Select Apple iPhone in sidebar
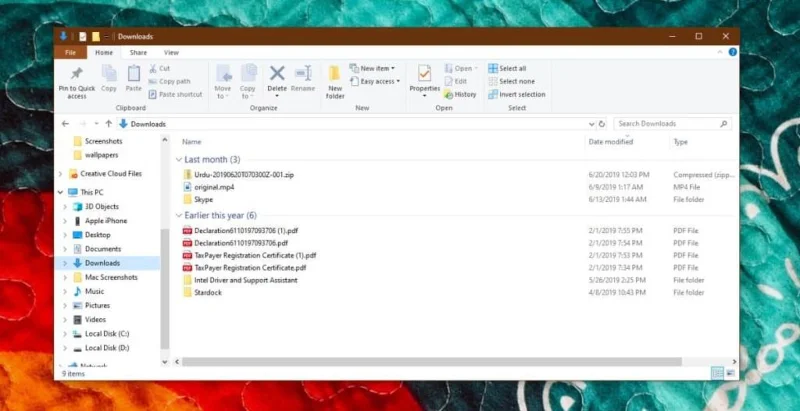This screenshot has width=800, height=411. (x=106, y=221)
